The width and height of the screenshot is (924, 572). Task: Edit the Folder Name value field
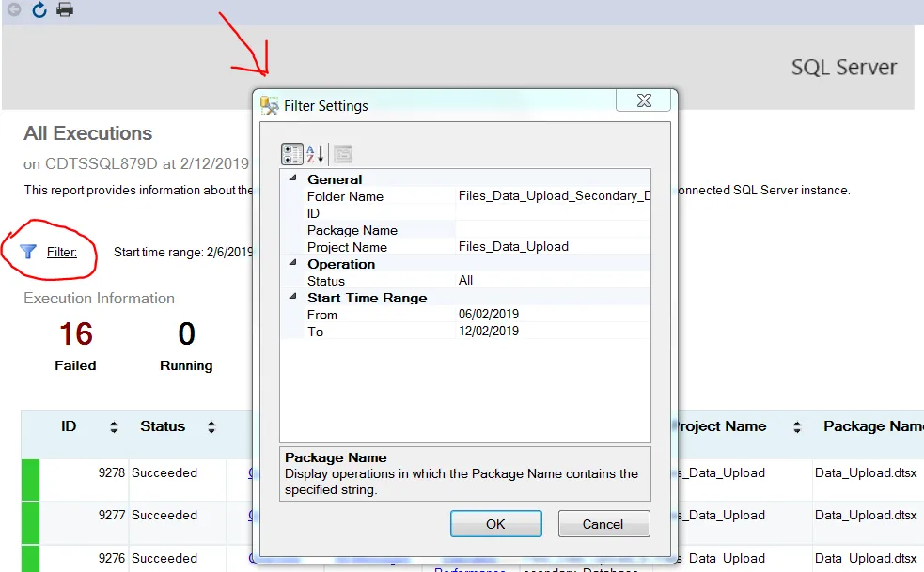click(553, 195)
